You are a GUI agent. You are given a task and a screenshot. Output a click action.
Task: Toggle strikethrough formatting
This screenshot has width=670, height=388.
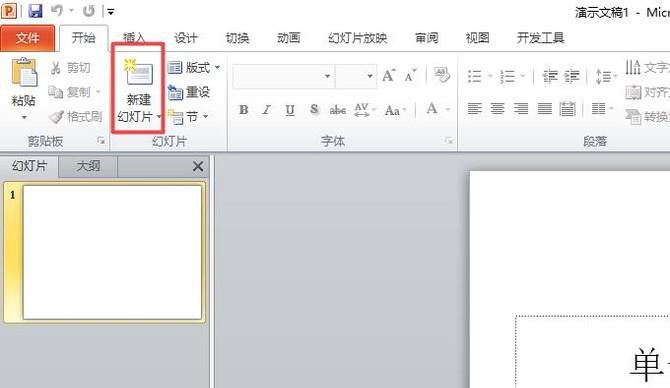pyautogui.click(x=338, y=110)
